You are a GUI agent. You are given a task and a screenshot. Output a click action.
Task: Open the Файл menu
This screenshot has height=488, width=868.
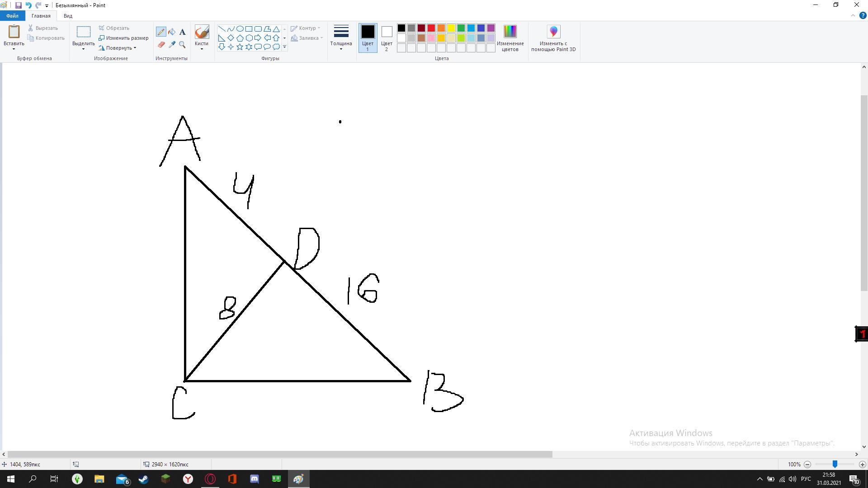click(12, 16)
